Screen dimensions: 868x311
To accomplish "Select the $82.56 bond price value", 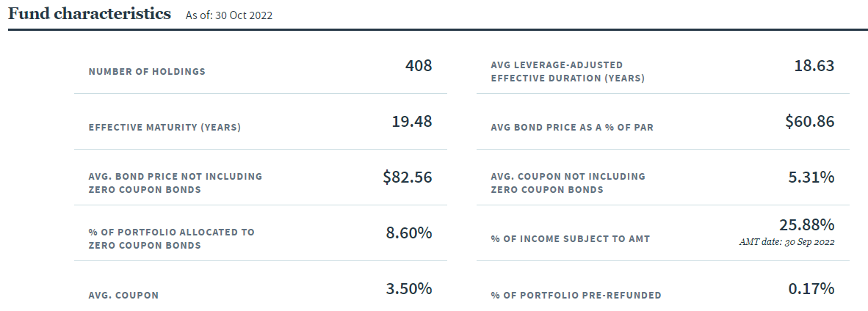I will [x=408, y=177].
